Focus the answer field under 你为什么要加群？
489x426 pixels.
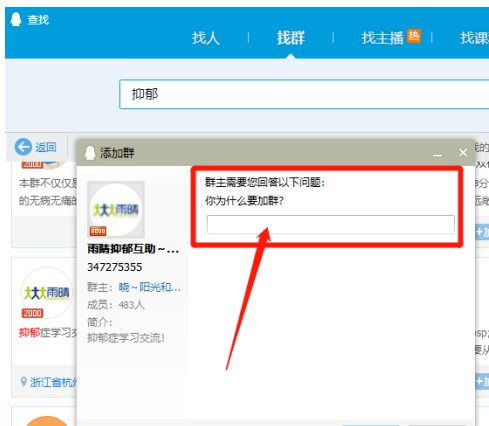(331, 224)
